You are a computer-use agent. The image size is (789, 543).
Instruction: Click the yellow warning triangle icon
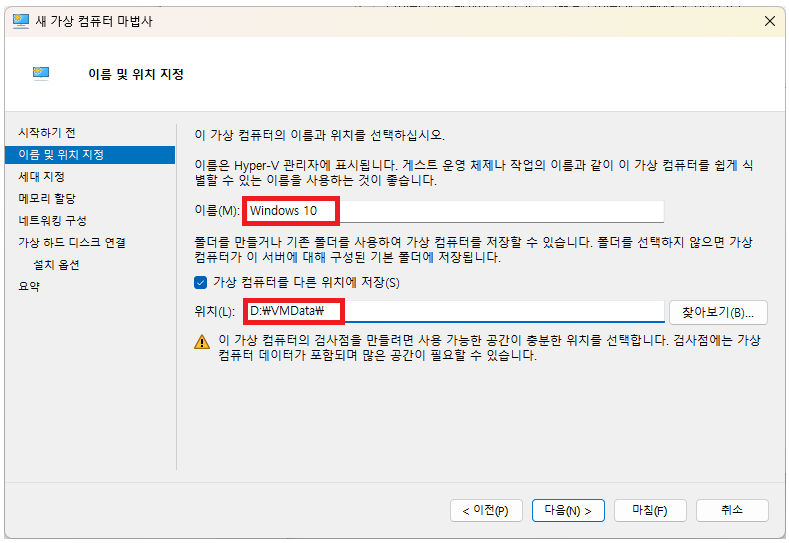click(202, 342)
